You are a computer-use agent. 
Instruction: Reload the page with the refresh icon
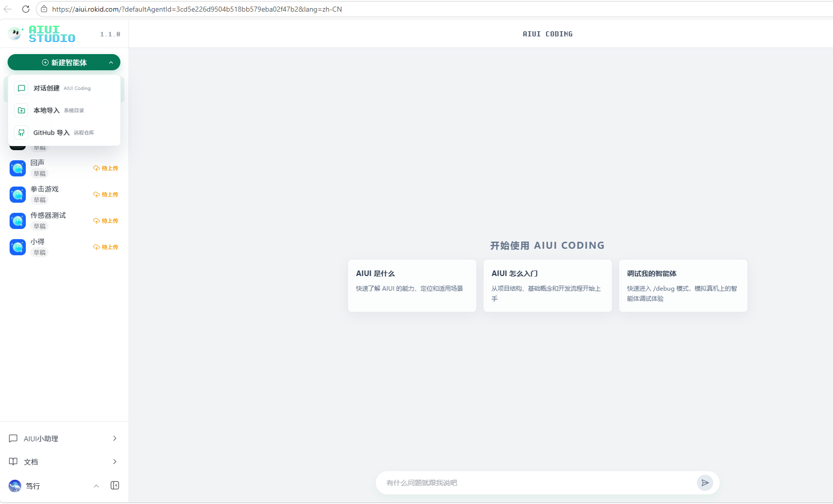coord(26,9)
